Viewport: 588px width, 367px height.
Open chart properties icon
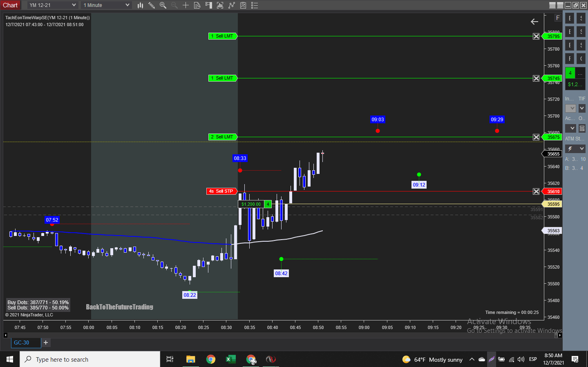243,5
